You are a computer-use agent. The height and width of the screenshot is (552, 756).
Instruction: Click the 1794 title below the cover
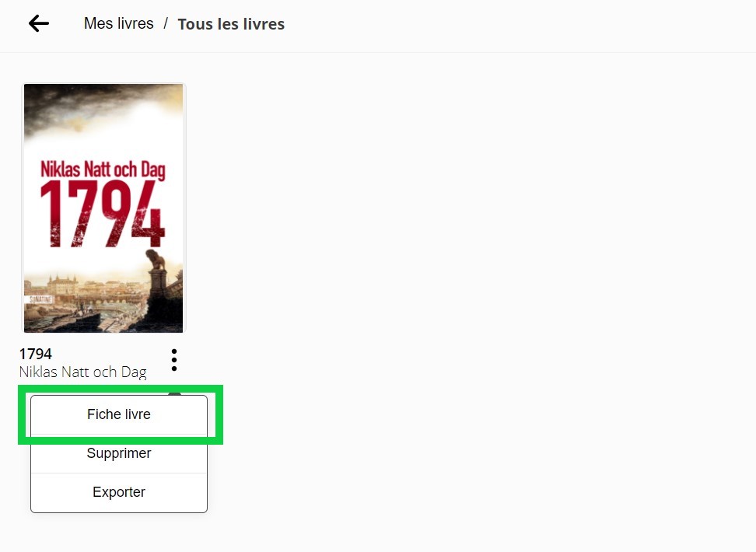(35, 354)
